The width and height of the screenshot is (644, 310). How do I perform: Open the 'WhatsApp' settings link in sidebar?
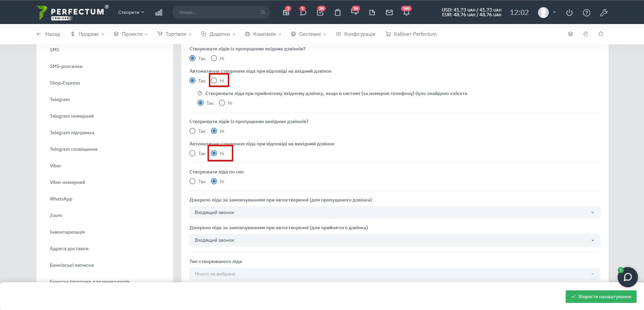click(x=61, y=199)
